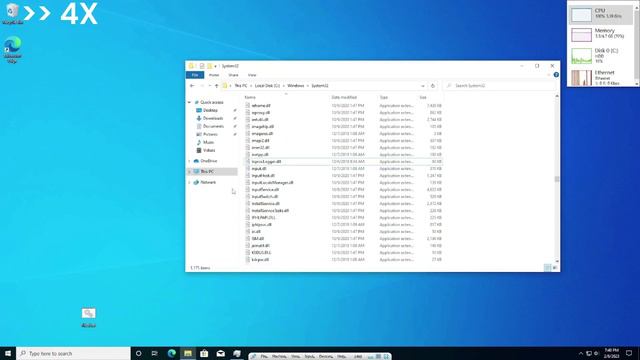Expand the ribbon with the chevron
The height and width of the screenshot is (360, 640).
coord(549,75)
